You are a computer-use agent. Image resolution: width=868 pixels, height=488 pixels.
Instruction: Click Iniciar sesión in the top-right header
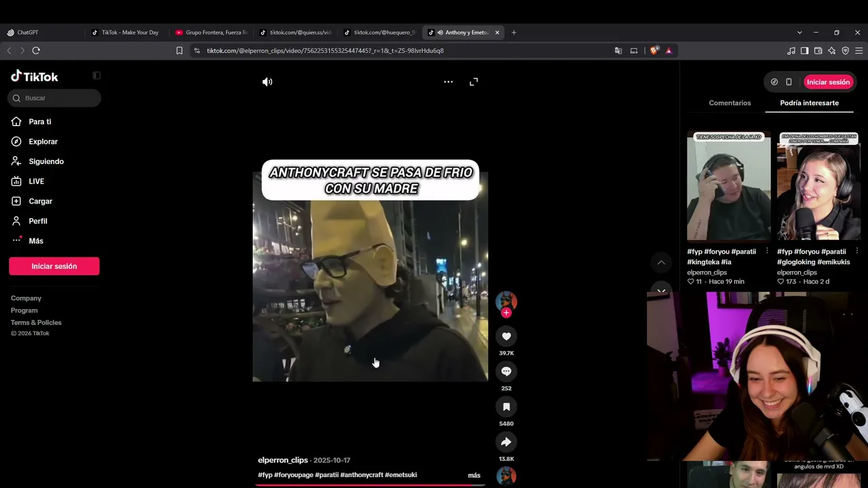[828, 82]
